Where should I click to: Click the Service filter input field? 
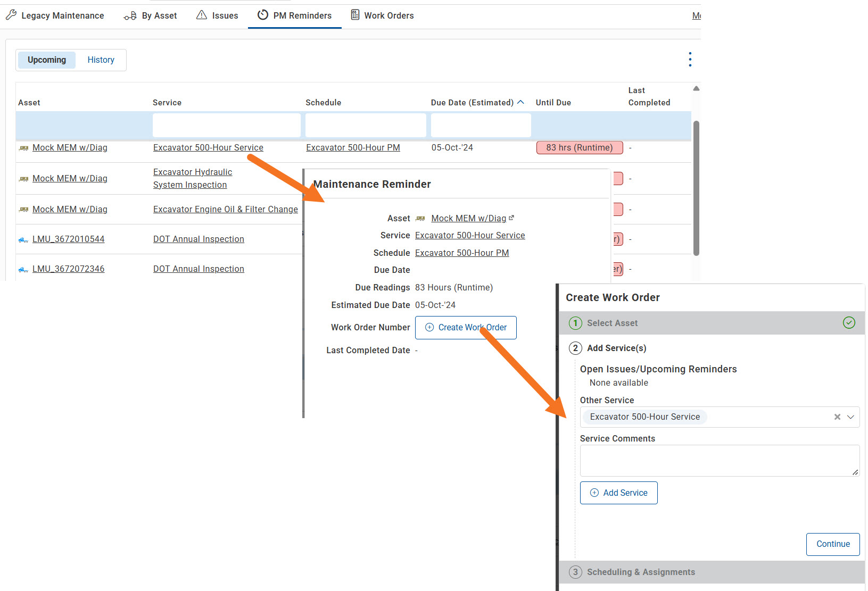pyautogui.click(x=227, y=126)
